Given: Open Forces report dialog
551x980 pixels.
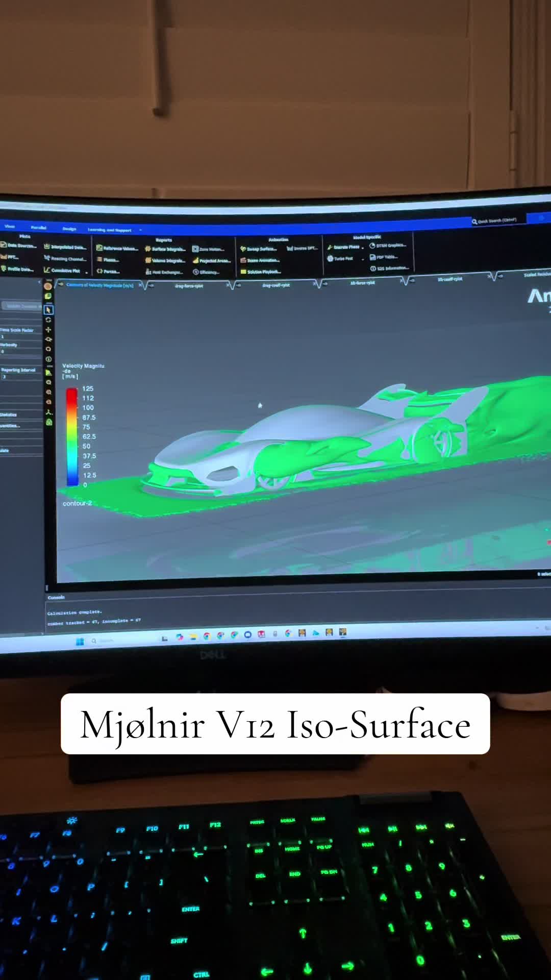Looking at the screenshot, I should [108, 272].
